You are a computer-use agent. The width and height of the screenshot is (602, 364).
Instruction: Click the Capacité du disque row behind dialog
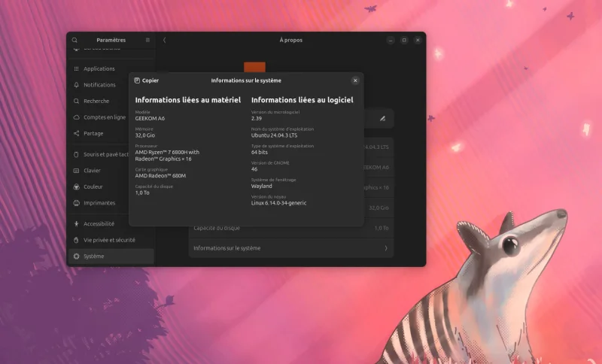tap(291, 229)
